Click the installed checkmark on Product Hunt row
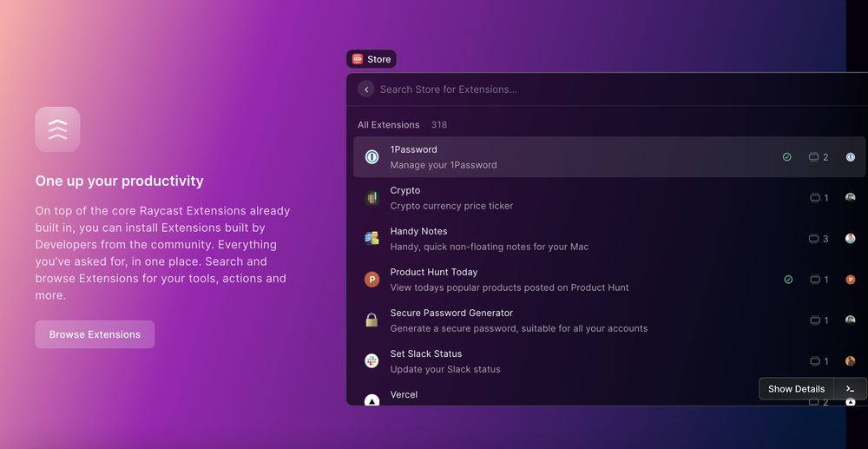 [x=788, y=280]
